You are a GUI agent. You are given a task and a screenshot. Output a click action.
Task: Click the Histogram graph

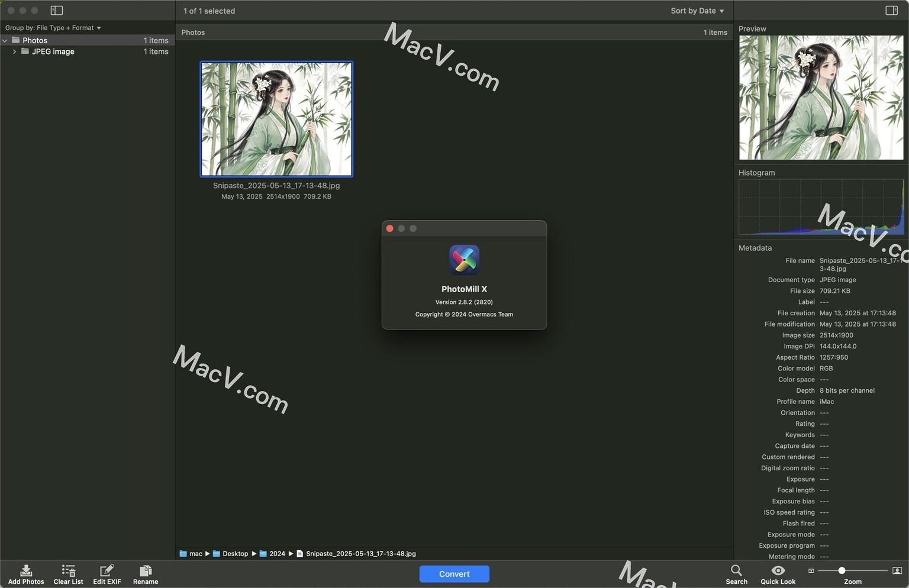[x=821, y=207]
